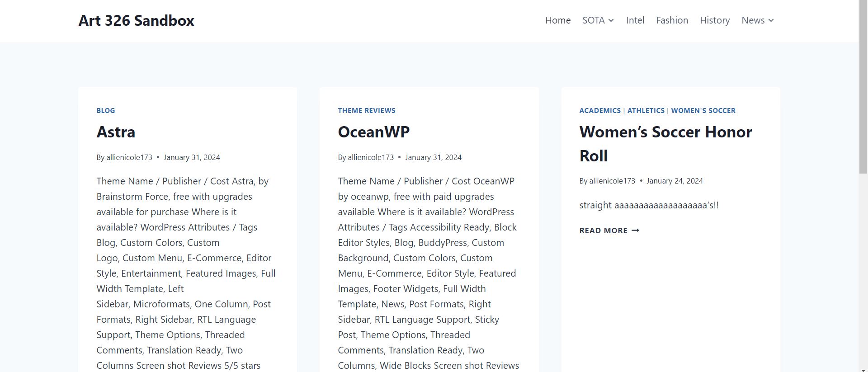The height and width of the screenshot is (372, 868).
Task: Click the scrollbar down arrow
Action: [x=863, y=368]
